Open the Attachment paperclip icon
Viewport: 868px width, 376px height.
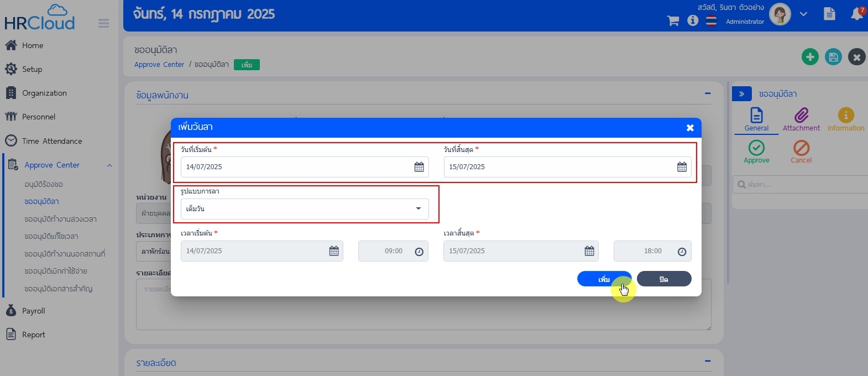click(801, 116)
